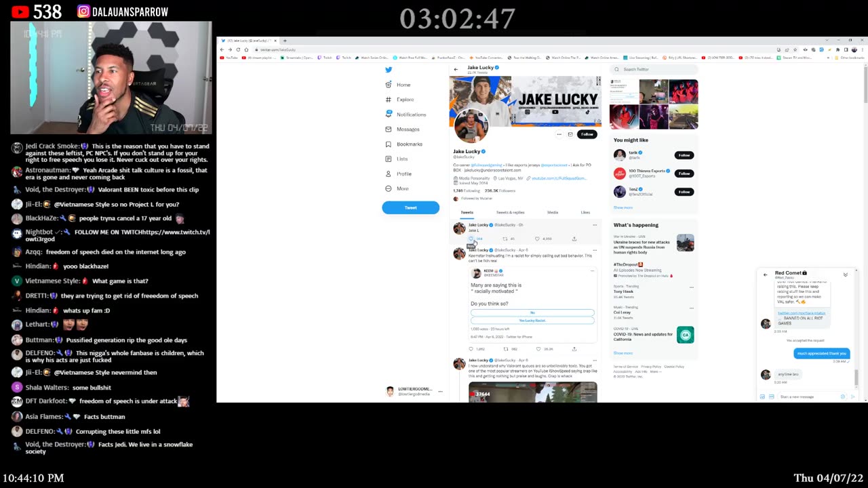This screenshot has width=868, height=488.
Task: Open options for Keemstar insinuating tweet
Action: tap(595, 250)
